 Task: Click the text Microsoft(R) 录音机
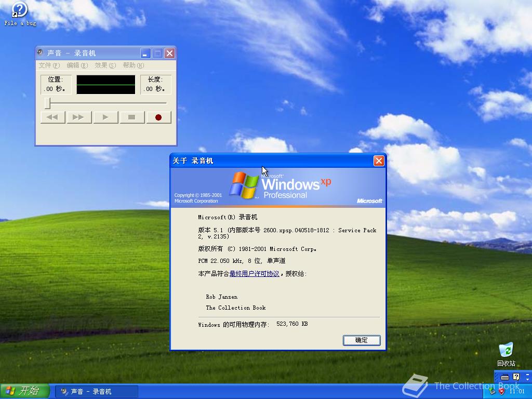click(x=228, y=217)
